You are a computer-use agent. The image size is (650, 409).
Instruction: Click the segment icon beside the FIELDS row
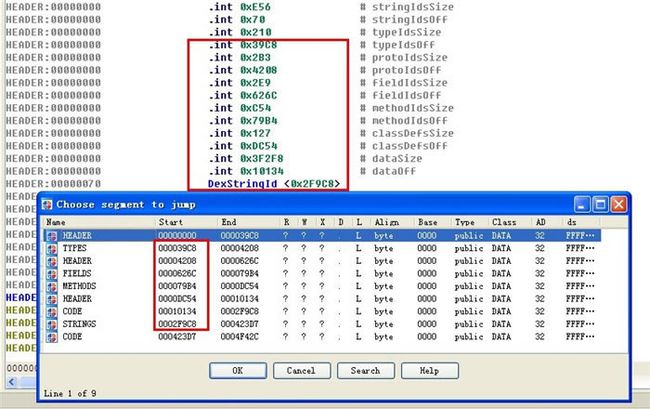tap(51, 271)
